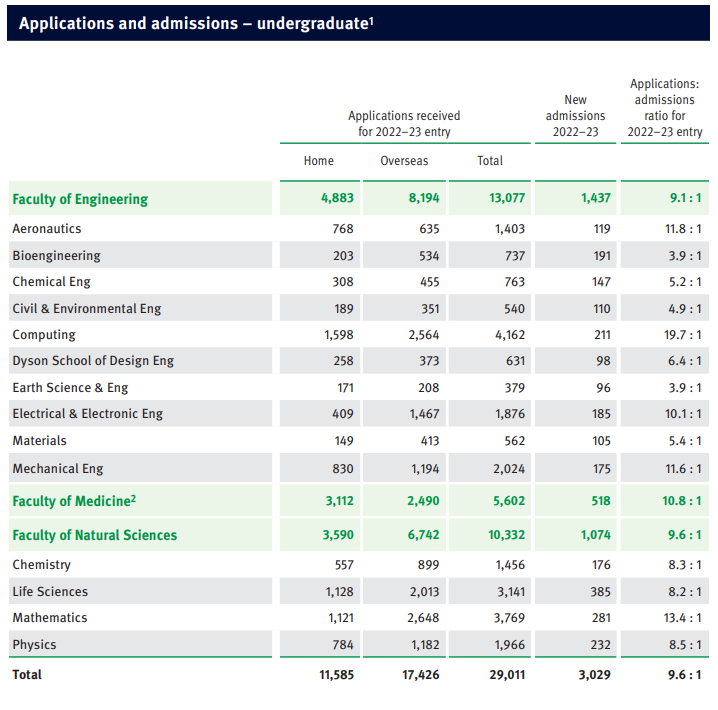
Task: Select the 'Electrical & Electronic Eng' row label
Action: 87,414
